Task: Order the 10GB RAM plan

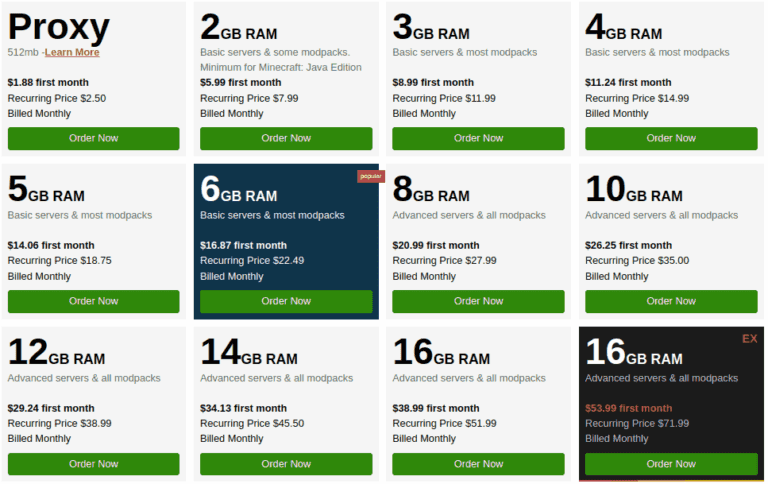Action: (671, 301)
